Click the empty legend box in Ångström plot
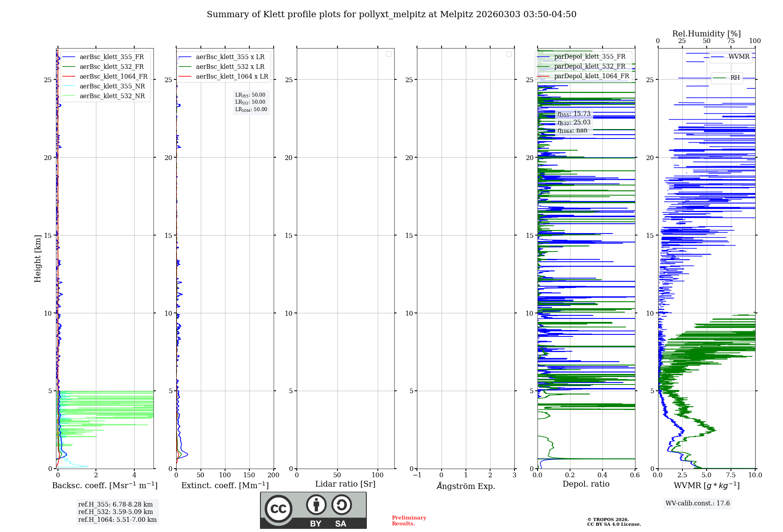 tap(509, 54)
